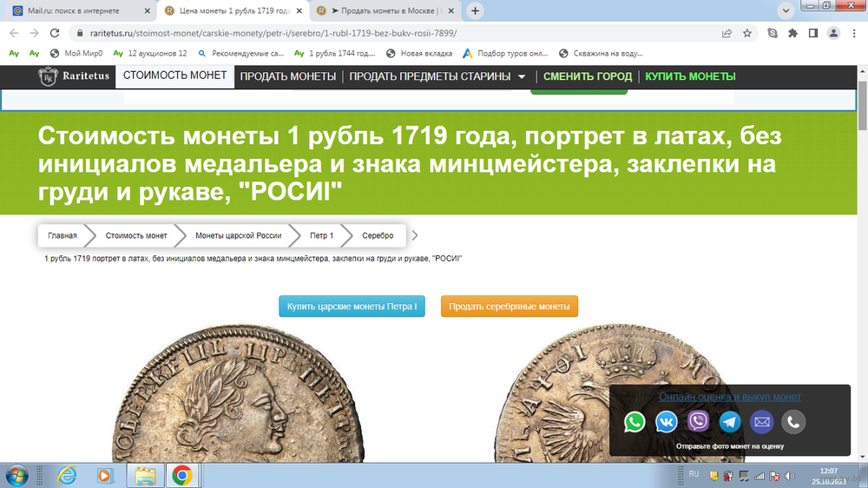Open Windows Start button
Screen dimensions: 868x488
click(x=16, y=476)
